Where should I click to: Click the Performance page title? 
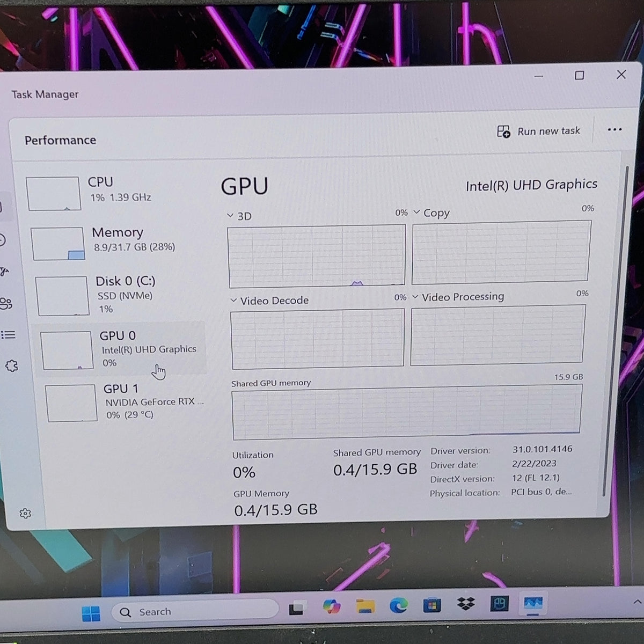60,140
